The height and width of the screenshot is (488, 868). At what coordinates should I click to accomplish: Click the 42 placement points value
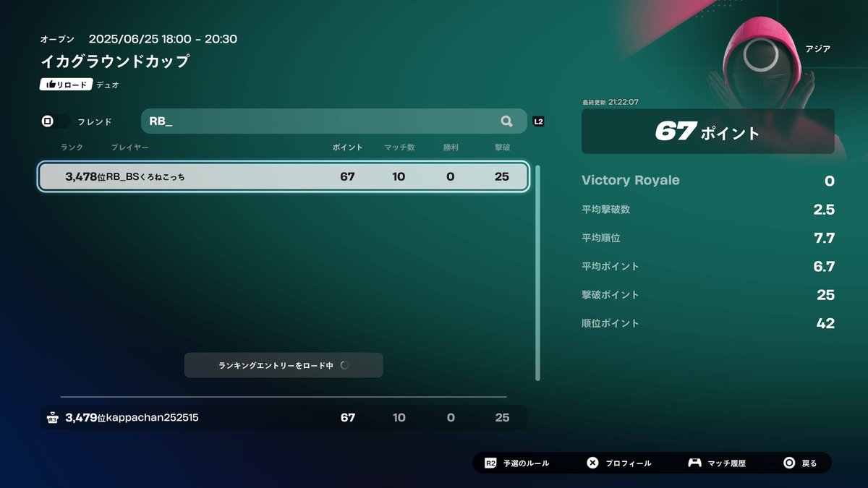coord(825,323)
